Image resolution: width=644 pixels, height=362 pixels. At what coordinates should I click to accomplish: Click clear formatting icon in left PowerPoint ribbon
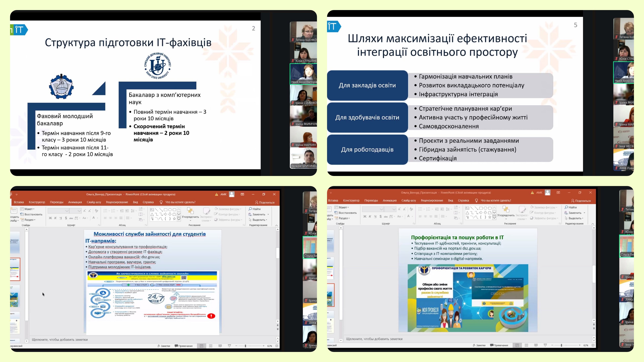pos(96,211)
